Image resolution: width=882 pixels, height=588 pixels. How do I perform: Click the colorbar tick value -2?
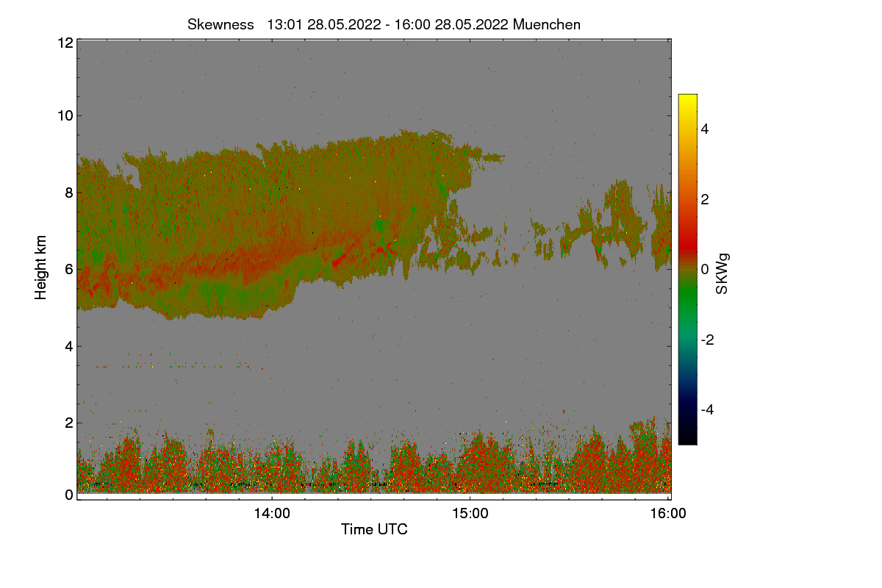(x=708, y=340)
